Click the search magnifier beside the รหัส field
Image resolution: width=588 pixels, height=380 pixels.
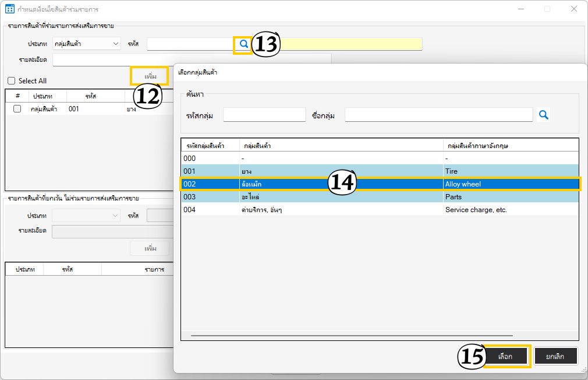(x=243, y=44)
